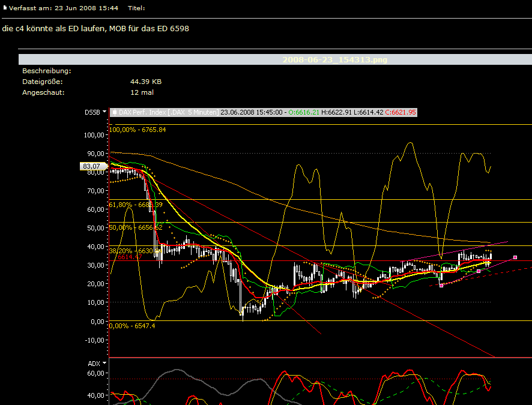Image resolution: width=532 pixels, height=405 pixels.
Task: Click the 'ADX' indicator name label
Action: tap(94, 364)
